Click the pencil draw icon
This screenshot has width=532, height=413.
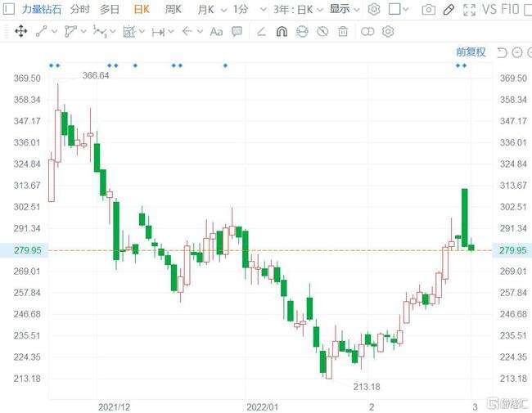(x=449, y=10)
